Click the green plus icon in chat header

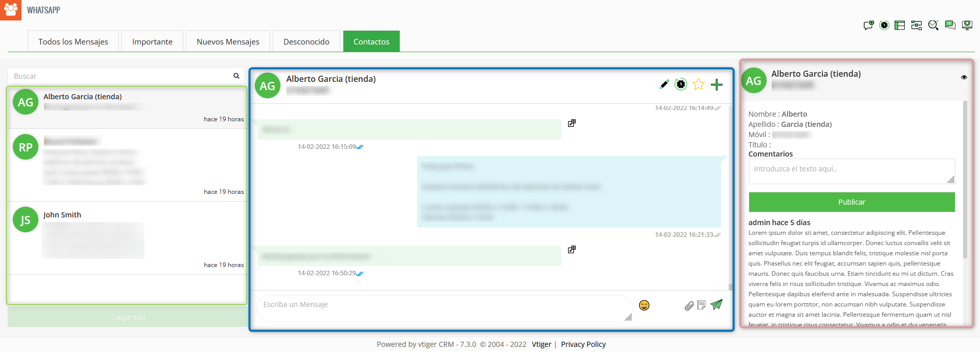click(x=716, y=84)
